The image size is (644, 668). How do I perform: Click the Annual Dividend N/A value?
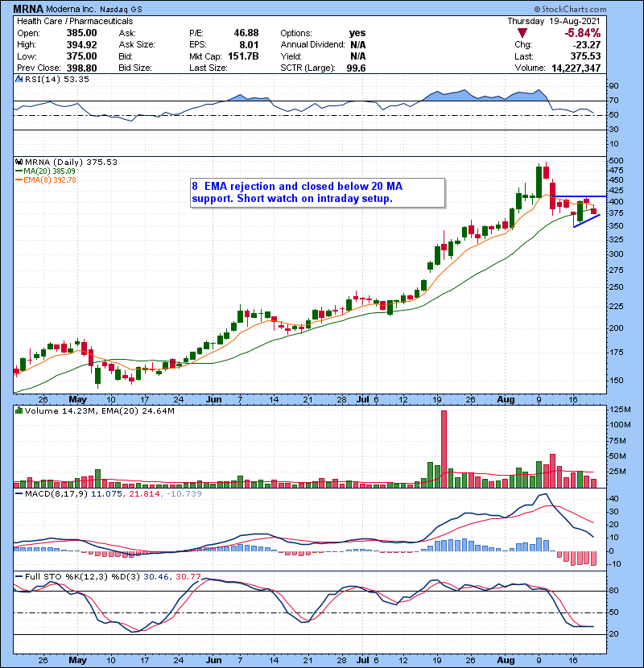[x=357, y=45]
